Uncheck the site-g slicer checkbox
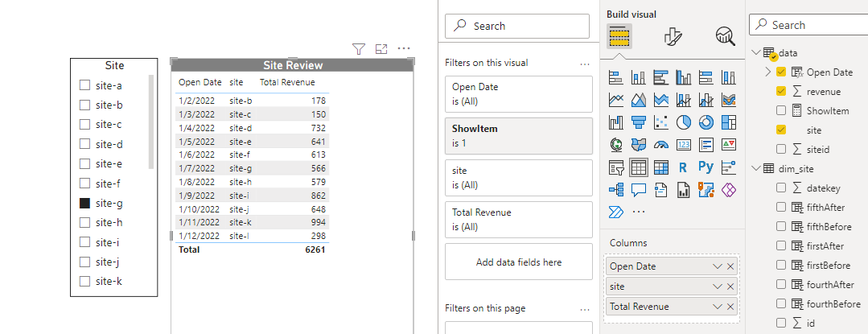Viewport: 868px width, 334px height. point(84,204)
